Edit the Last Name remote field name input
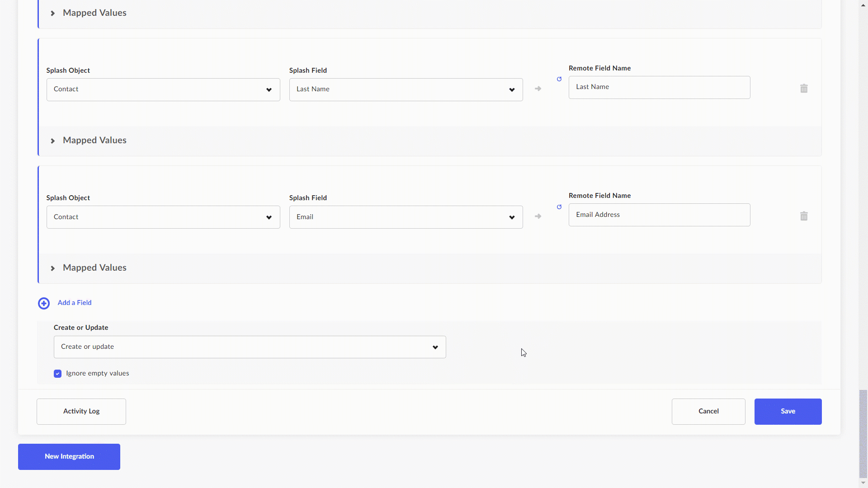Screen dimensions: 868x488 pyautogui.click(x=659, y=87)
